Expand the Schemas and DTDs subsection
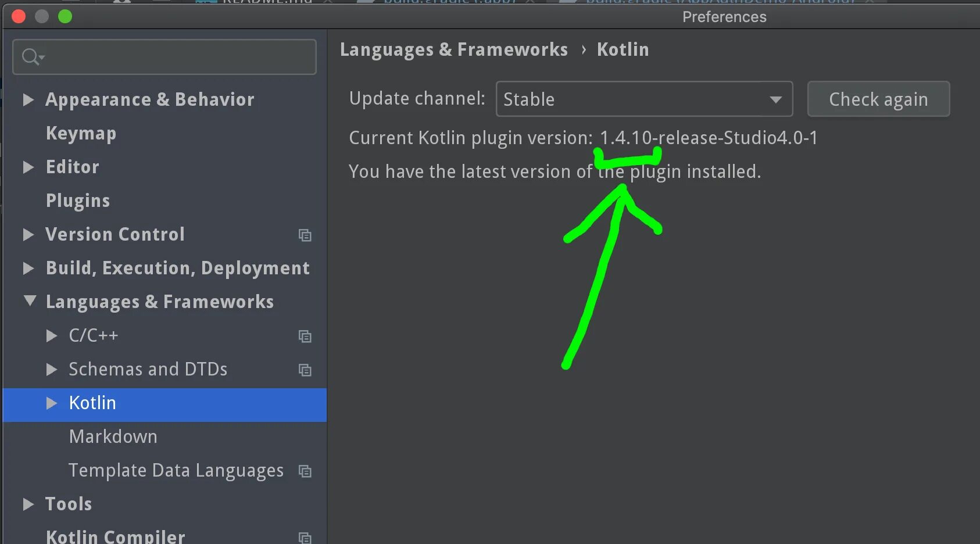Image resolution: width=980 pixels, height=544 pixels. (x=51, y=369)
